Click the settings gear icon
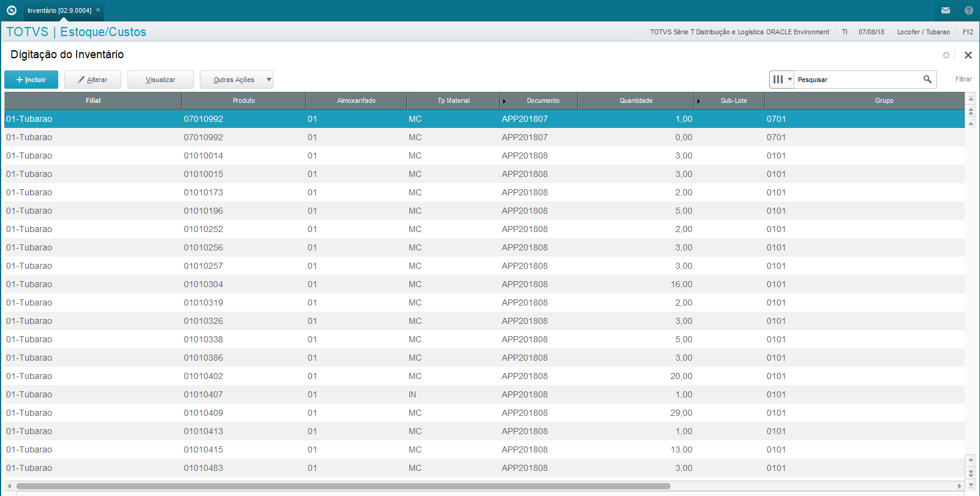The width and height of the screenshot is (980, 496). click(x=946, y=55)
